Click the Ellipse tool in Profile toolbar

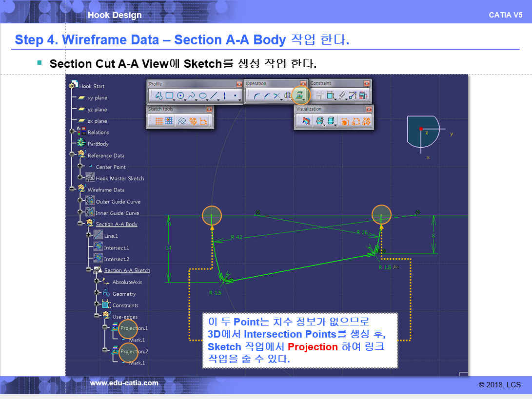203,96
